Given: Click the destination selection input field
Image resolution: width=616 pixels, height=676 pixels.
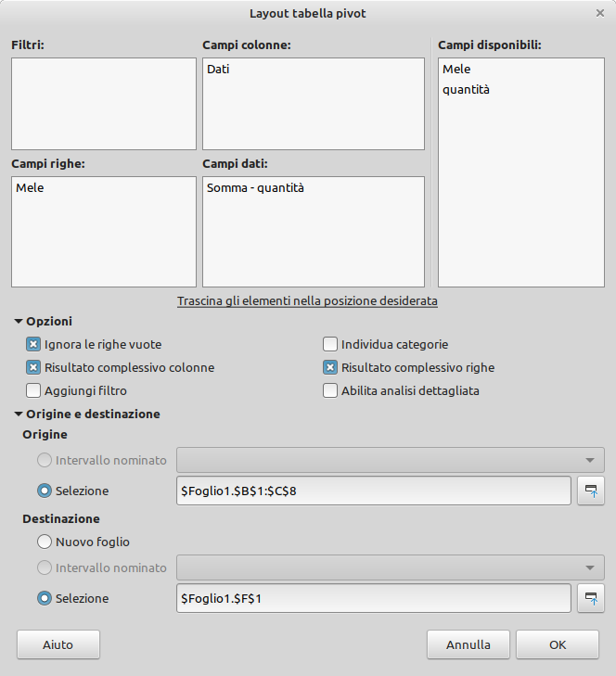Looking at the screenshot, I should pos(373,598).
